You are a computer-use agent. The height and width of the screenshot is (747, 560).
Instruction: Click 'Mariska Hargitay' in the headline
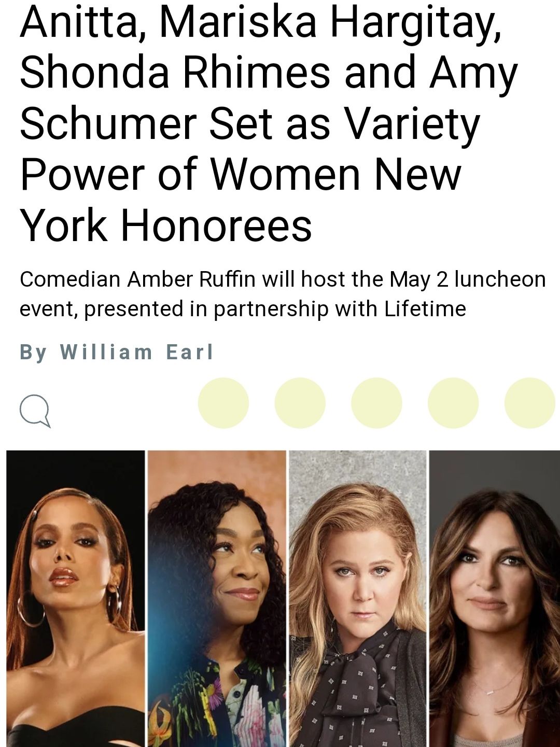330,23
